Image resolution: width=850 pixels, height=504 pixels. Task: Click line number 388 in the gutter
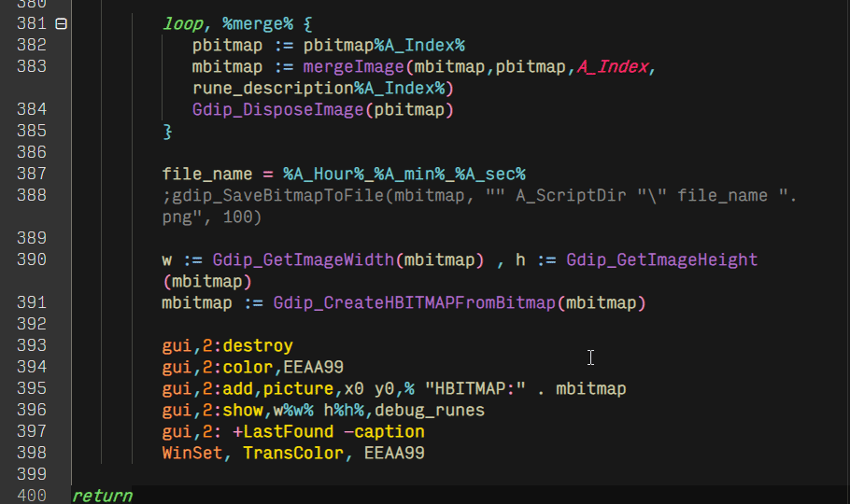click(x=32, y=195)
